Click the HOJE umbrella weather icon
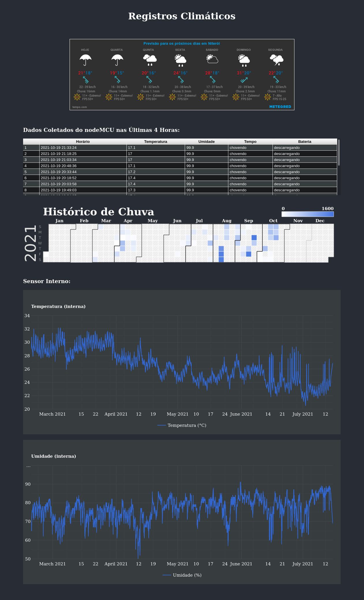The height and width of the screenshot is (600, 364). pos(85,60)
